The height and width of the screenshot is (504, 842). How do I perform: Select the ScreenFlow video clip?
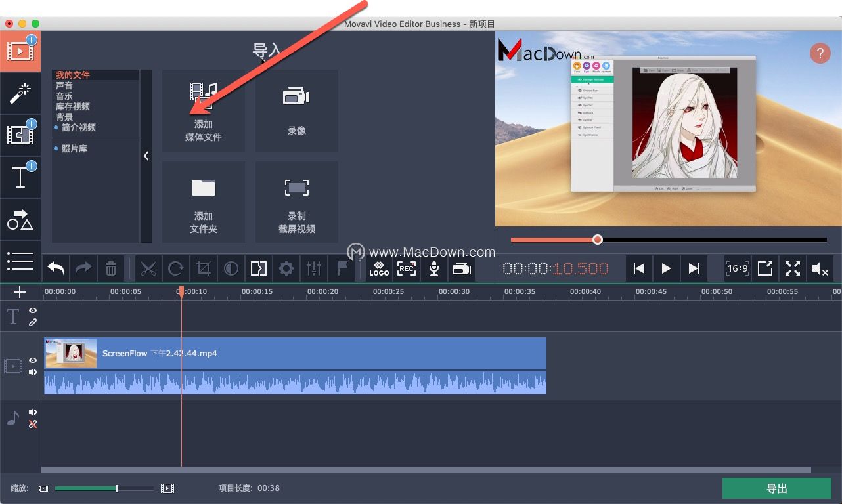[295, 353]
